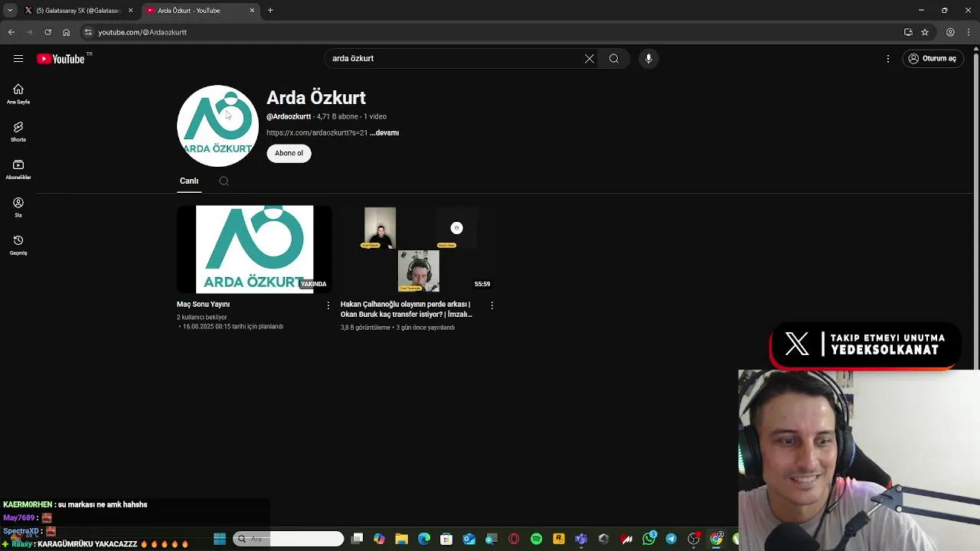
Task: Bookmark this page with the star
Action: 925,32
